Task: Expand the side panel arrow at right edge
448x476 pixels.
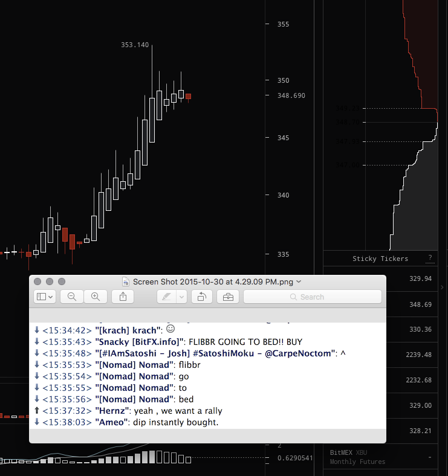Action: [x=442, y=287]
